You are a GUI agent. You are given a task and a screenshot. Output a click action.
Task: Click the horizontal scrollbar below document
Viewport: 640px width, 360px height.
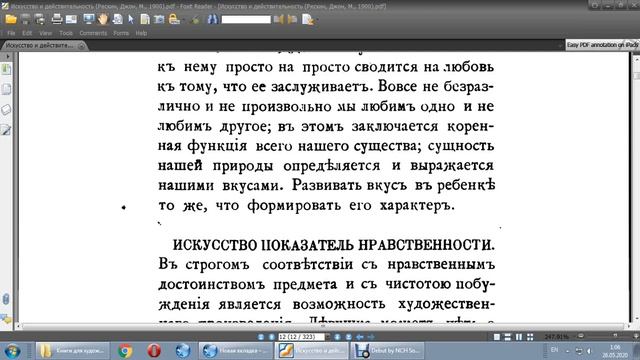[322, 326]
